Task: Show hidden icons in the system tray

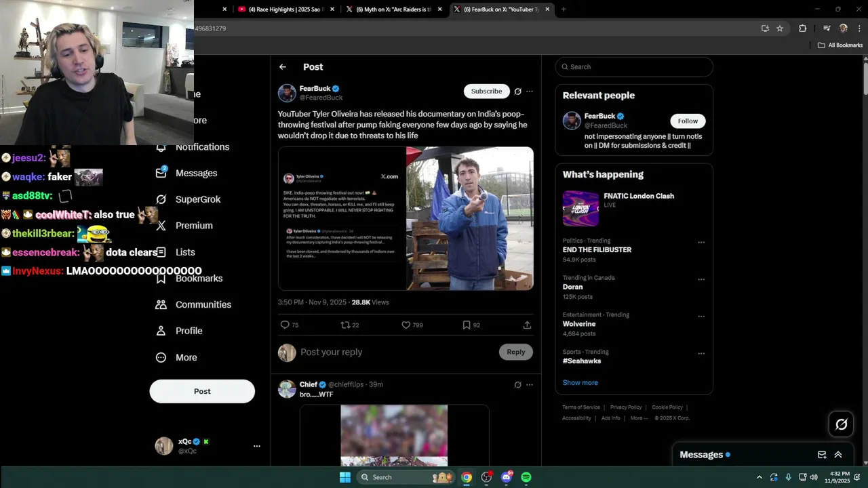Action: click(x=759, y=477)
